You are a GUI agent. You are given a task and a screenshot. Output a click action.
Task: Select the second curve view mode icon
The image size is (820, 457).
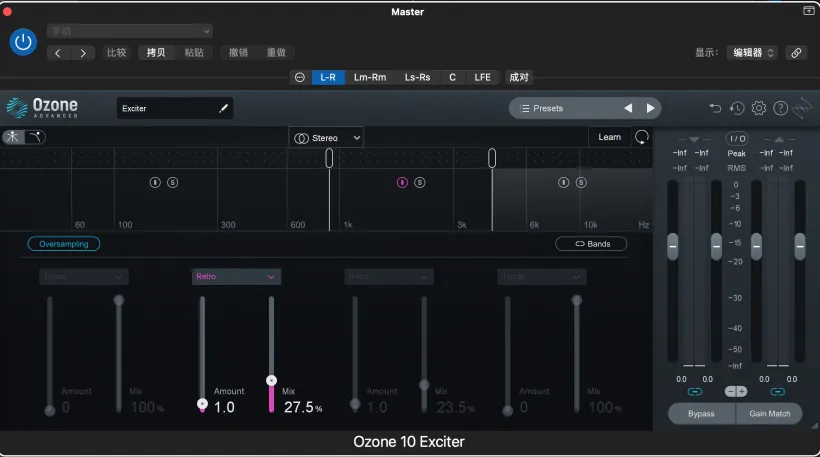click(x=35, y=137)
